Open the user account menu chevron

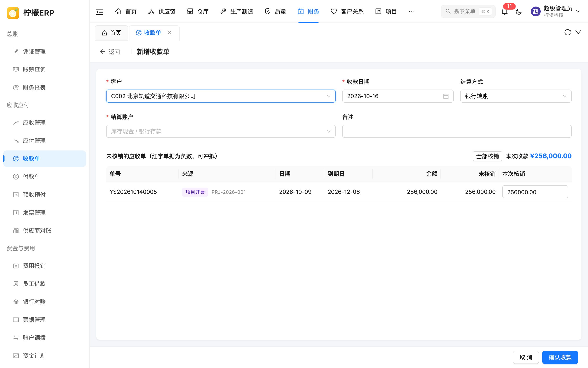pos(578,11)
